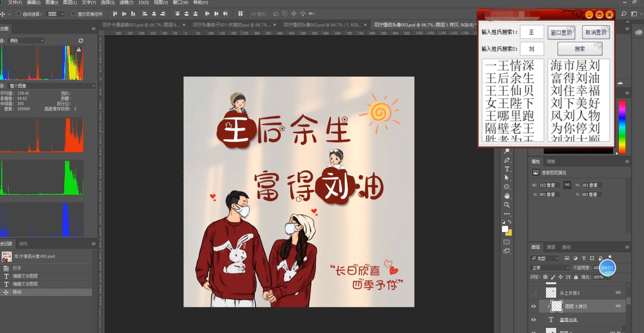Select the Zoom magnifier tool

tap(507, 205)
